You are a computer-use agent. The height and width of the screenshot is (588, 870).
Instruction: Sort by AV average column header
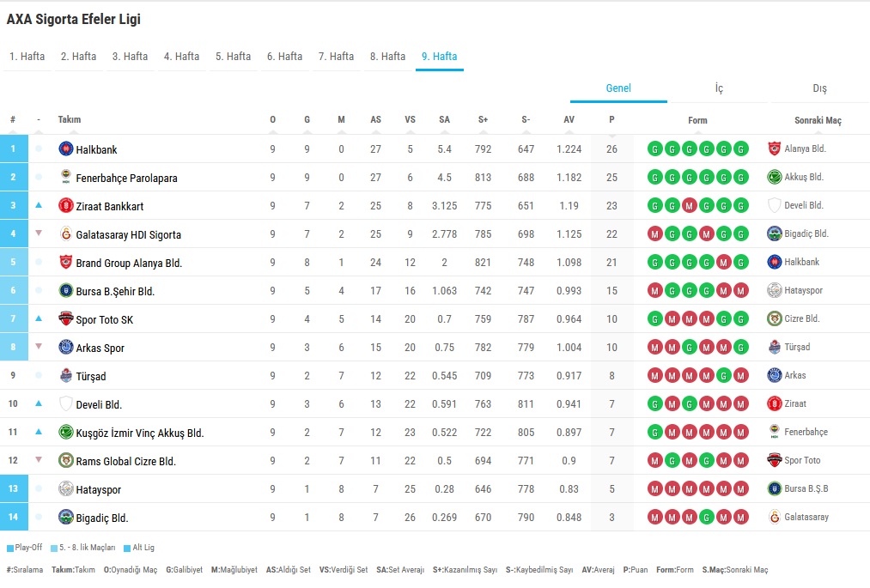569,120
